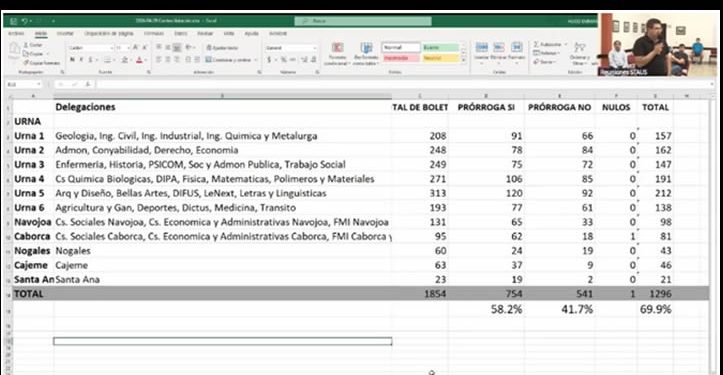Toggle Ajustar texto wrap button

[222, 48]
